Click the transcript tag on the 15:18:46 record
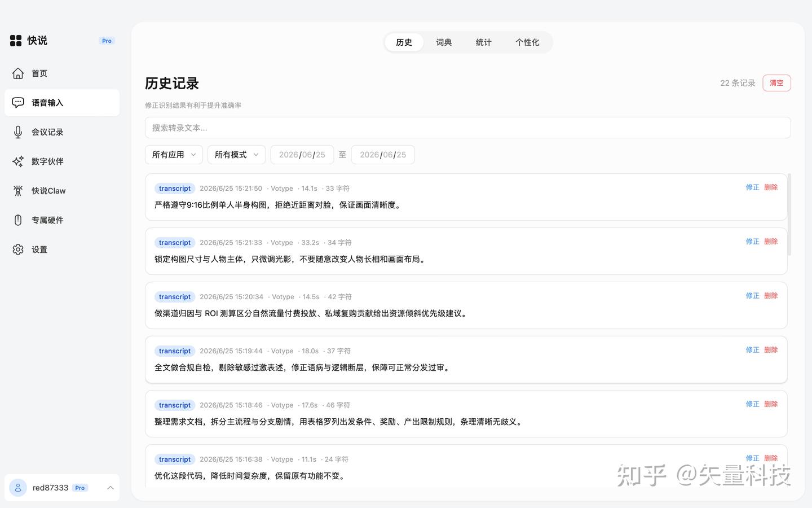Screen dimensions: 812x508 pos(175,405)
